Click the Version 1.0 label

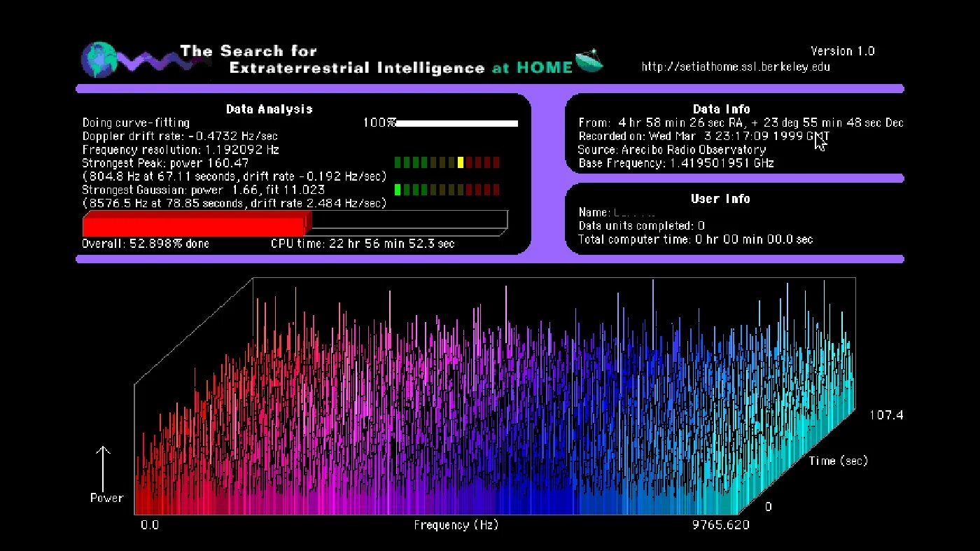[842, 51]
